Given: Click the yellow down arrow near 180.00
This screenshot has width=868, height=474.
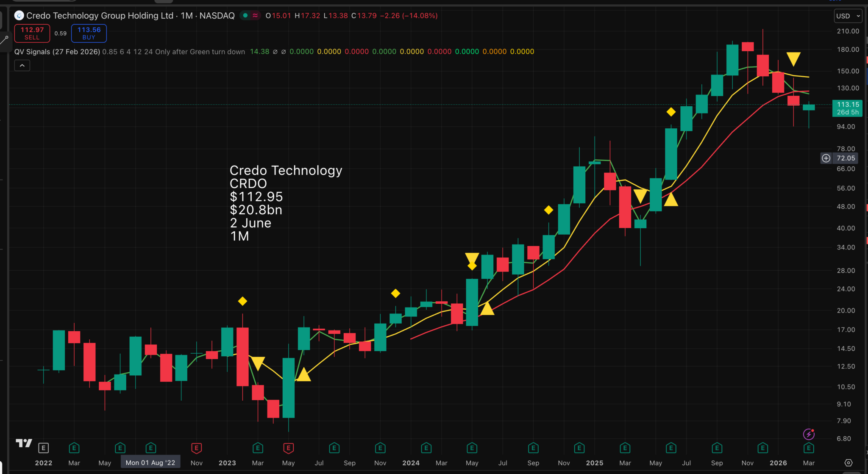Looking at the screenshot, I should point(793,59).
